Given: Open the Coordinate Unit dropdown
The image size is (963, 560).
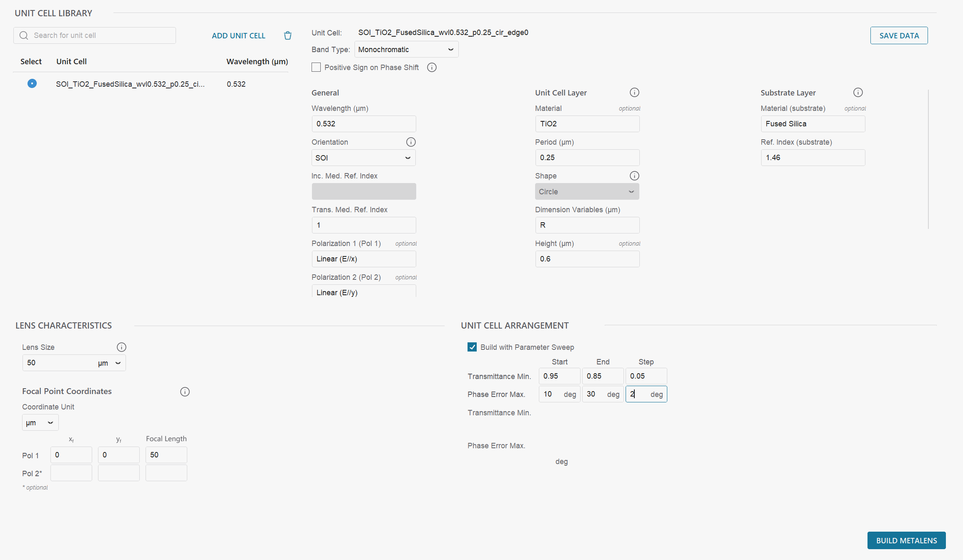Looking at the screenshot, I should [40, 423].
